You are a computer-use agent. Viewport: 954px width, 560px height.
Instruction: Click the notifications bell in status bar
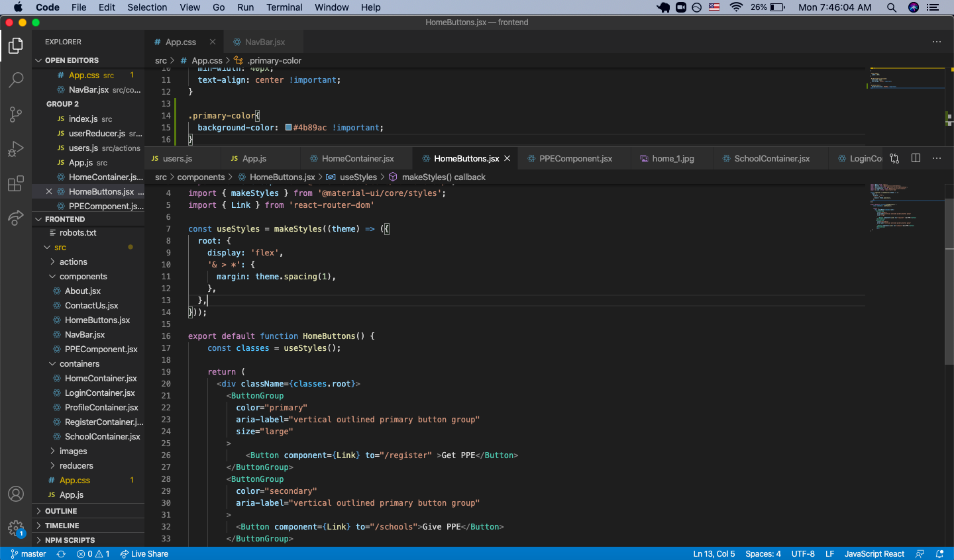click(939, 554)
